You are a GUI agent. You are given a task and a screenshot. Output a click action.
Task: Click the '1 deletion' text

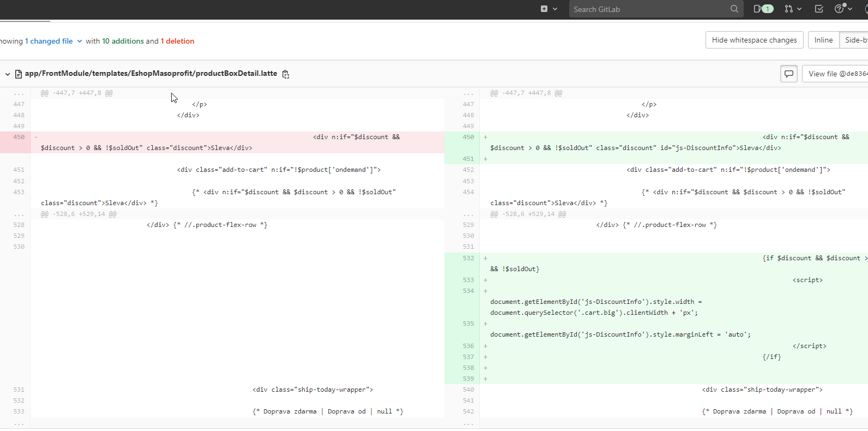click(x=177, y=41)
